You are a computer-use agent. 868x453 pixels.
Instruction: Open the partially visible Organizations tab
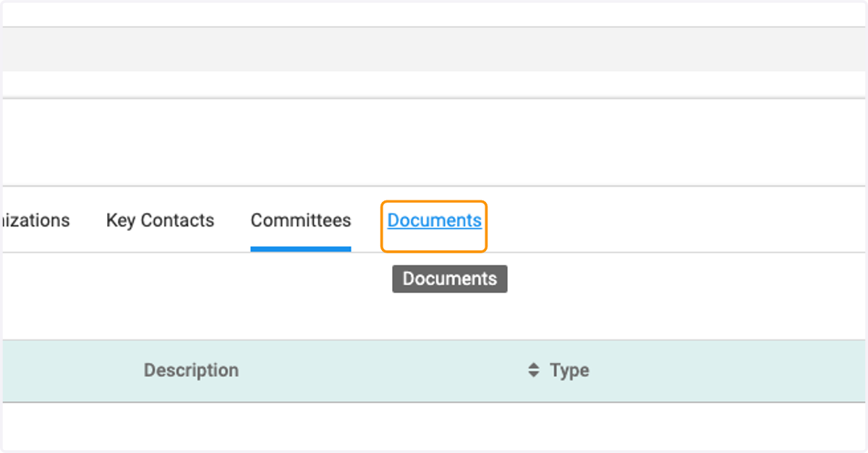(35, 221)
